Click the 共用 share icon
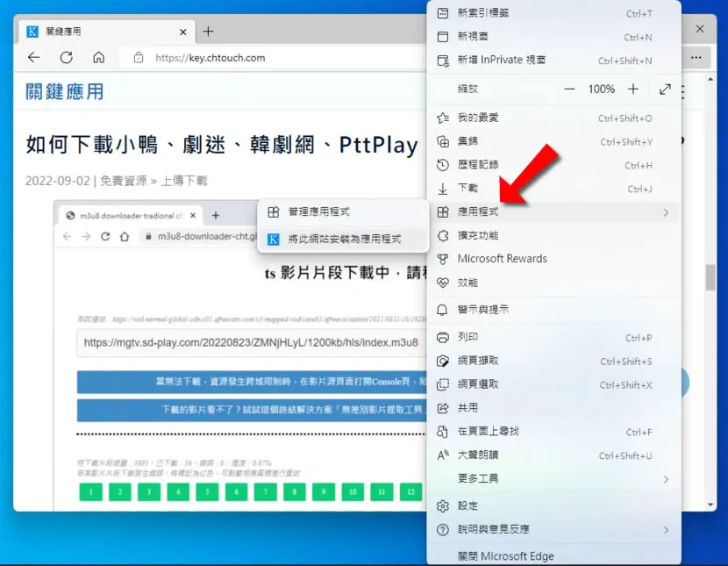The image size is (728, 566). (443, 408)
